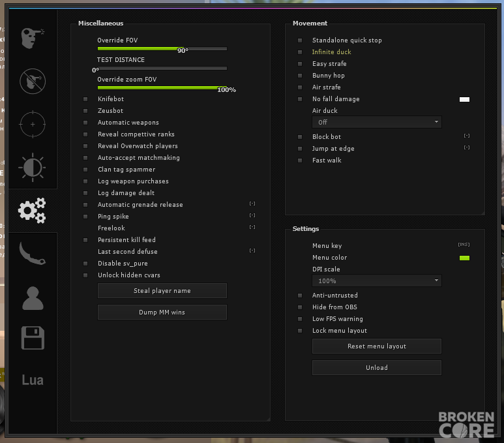Toggle Reveal competitive ranks checkbox
The width and height of the screenshot is (504, 443).
[85, 134]
